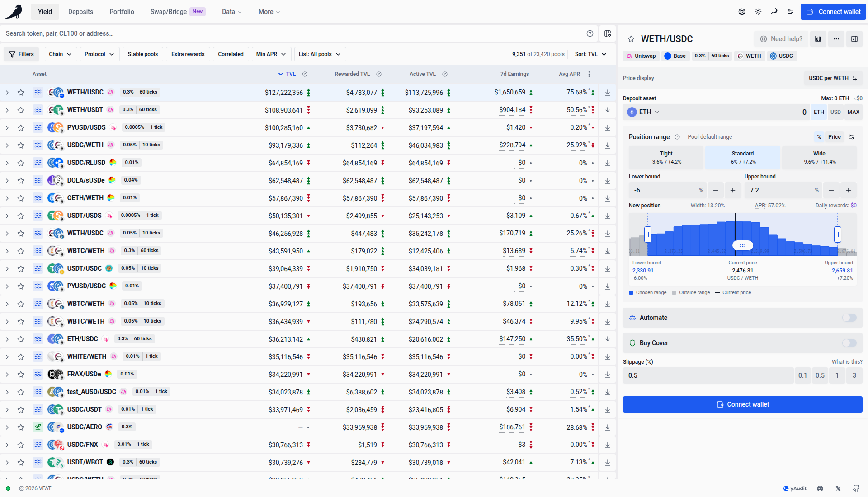This screenshot has width=868, height=497.
Task: Open the List: All pools dropdown
Action: [x=320, y=54]
